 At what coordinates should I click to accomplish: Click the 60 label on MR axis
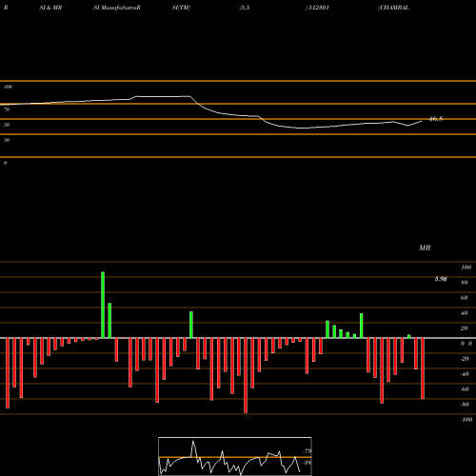pos(465,298)
